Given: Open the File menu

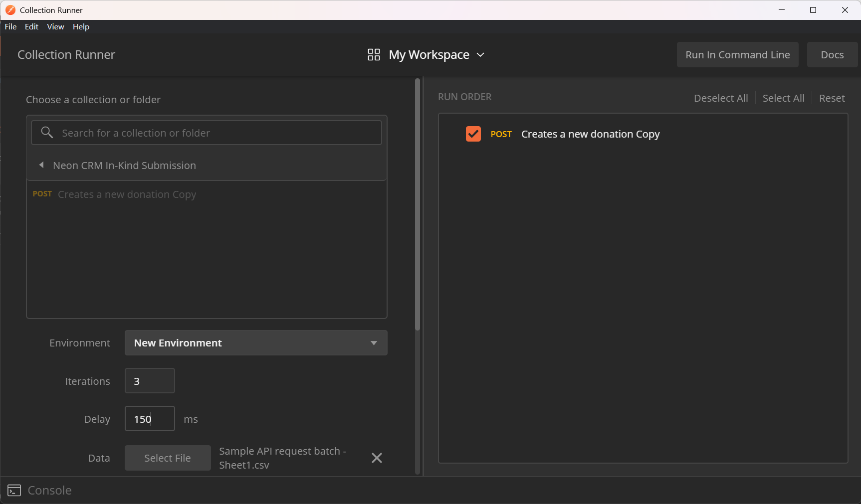Looking at the screenshot, I should 10,27.
